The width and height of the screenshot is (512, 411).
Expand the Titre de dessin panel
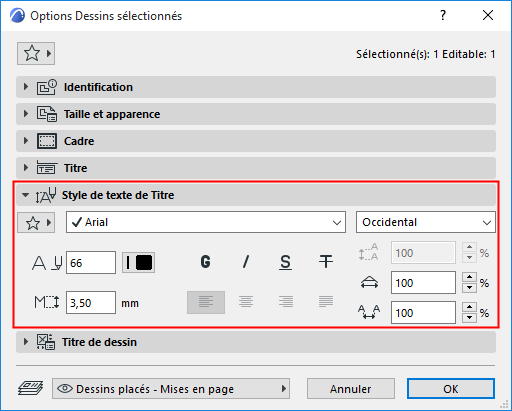pyautogui.click(x=256, y=342)
